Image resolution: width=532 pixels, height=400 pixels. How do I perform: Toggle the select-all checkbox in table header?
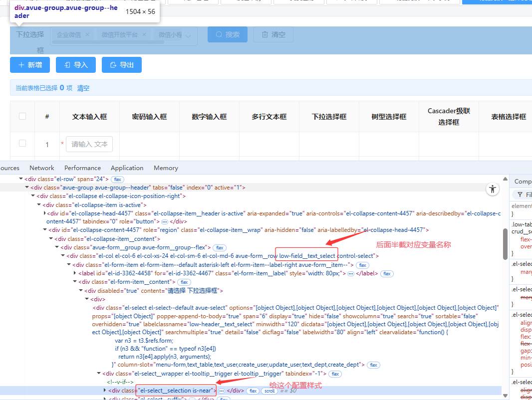(x=22, y=116)
